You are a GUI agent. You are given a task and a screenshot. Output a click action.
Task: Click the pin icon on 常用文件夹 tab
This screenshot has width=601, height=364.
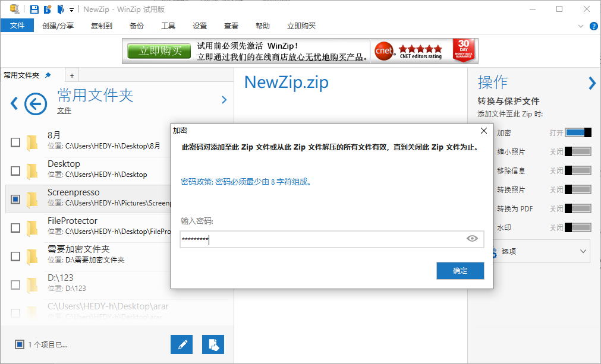pyautogui.click(x=48, y=75)
